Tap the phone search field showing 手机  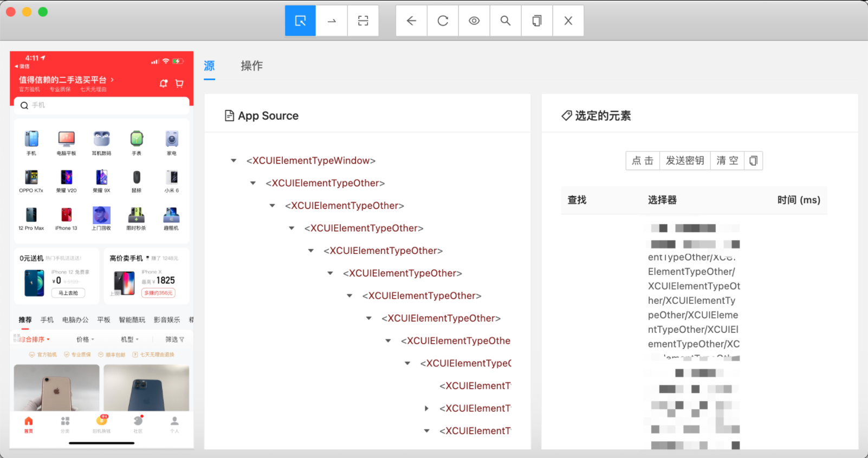point(102,106)
